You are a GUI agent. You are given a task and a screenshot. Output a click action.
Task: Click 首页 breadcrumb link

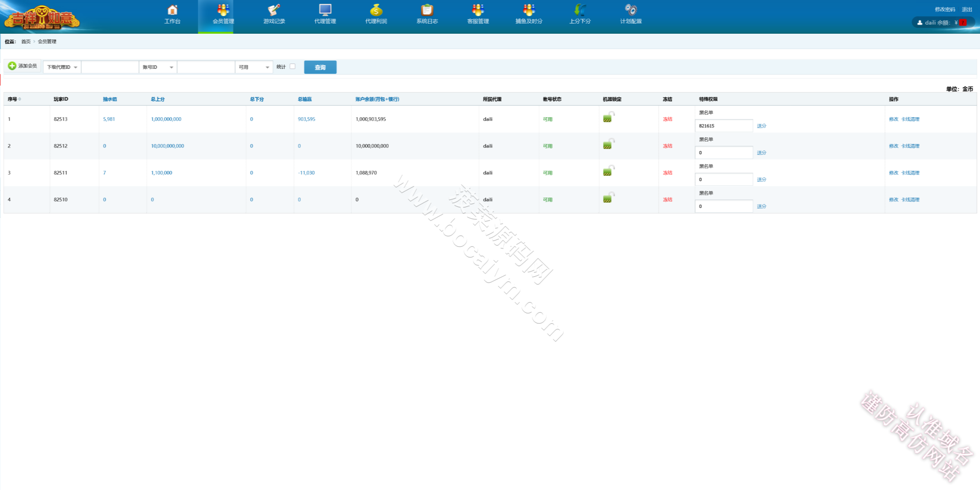[x=26, y=41]
